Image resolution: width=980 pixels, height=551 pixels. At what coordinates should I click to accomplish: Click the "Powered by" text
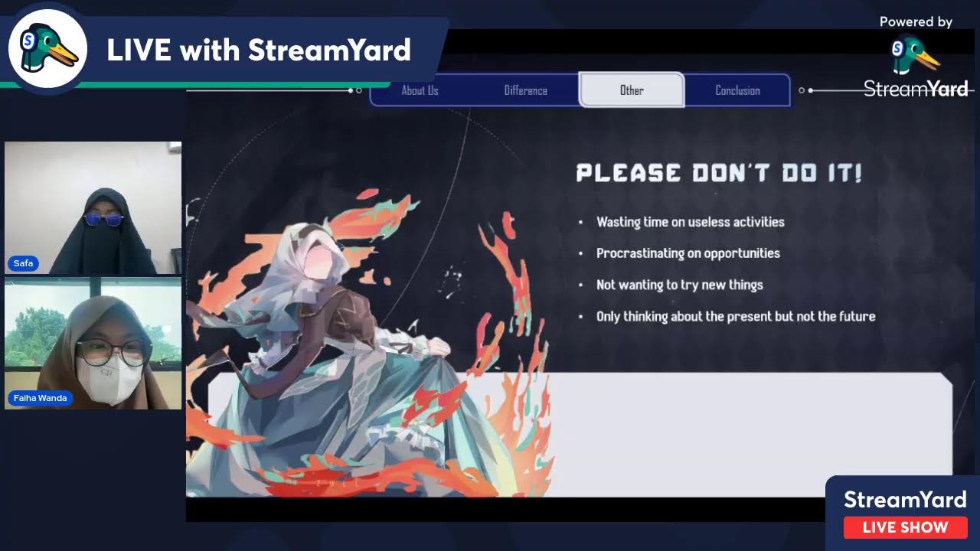[916, 22]
